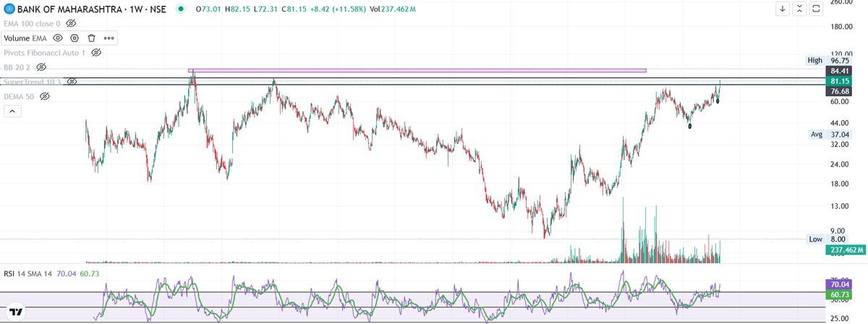Click the RSI SMA 60.73 axis label
The width and height of the screenshot is (868, 324).
click(839, 295)
